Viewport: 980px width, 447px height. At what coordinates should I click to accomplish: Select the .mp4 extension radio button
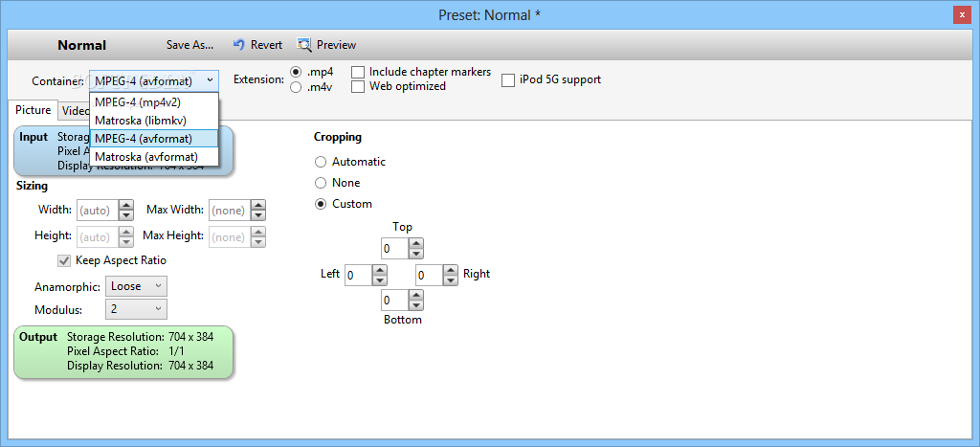pyautogui.click(x=297, y=73)
